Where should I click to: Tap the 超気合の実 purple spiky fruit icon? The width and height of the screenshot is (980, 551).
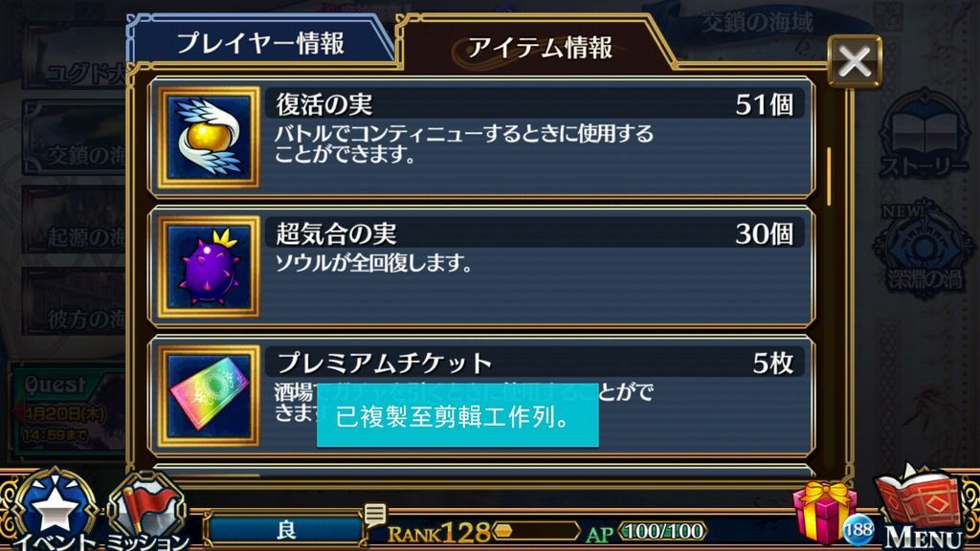click(x=208, y=267)
